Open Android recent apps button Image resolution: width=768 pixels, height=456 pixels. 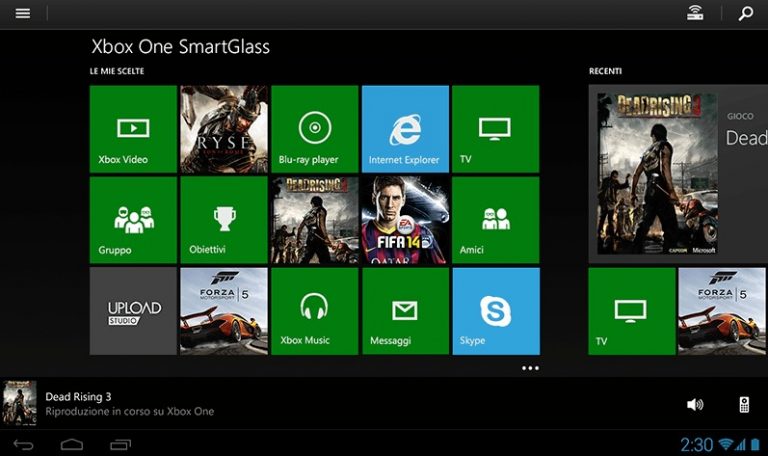120,445
